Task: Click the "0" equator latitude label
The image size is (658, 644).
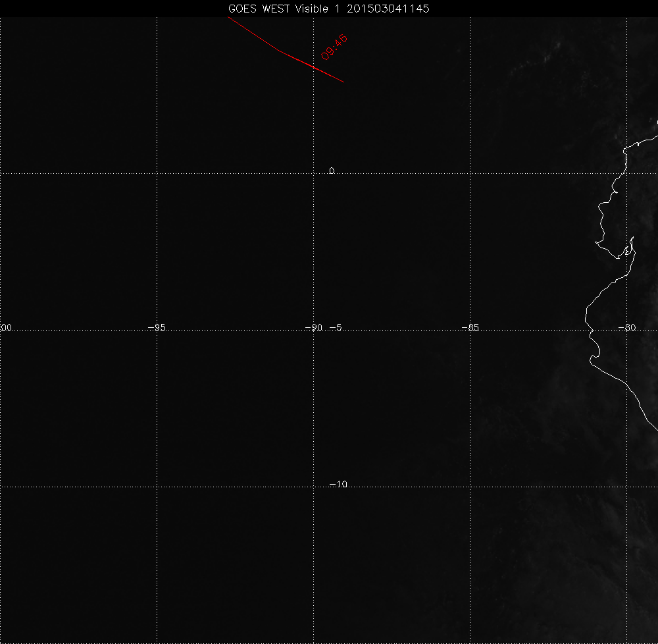Action: pyautogui.click(x=332, y=171)
